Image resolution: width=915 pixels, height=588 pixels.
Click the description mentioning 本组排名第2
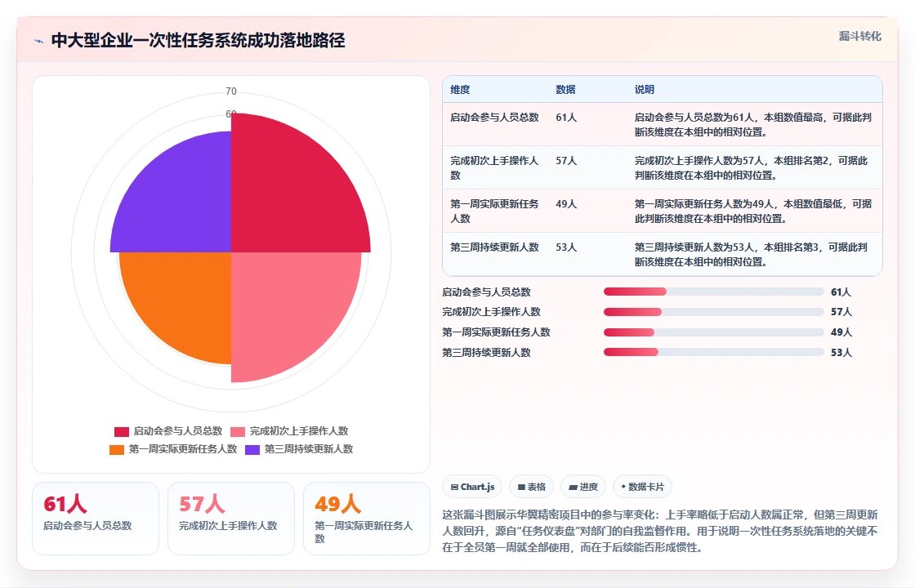(x=751, y=168)
